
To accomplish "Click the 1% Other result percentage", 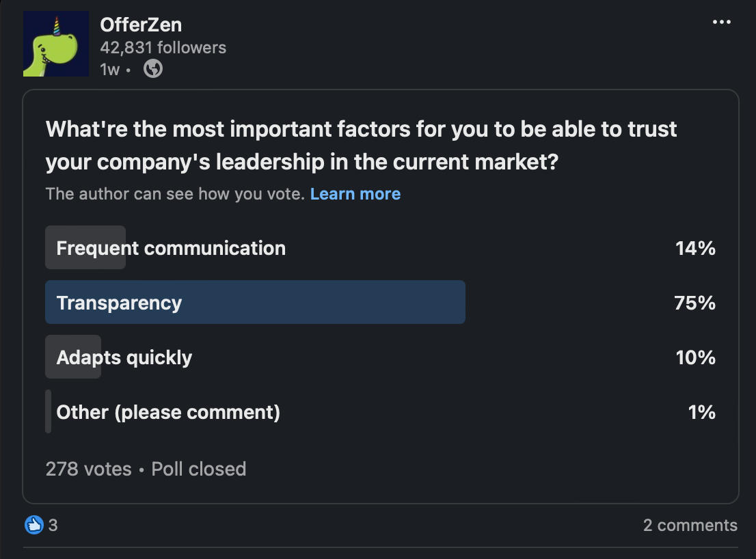I will pos(701,412).
